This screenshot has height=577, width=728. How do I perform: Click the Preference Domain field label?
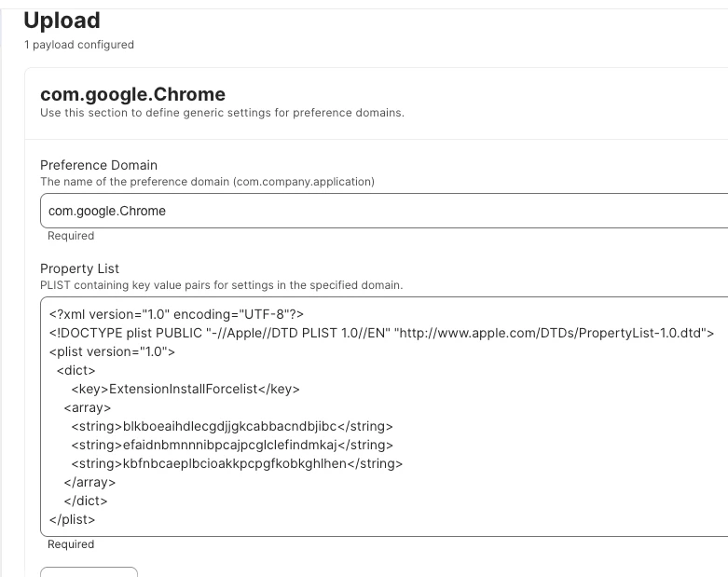[99, 165]
